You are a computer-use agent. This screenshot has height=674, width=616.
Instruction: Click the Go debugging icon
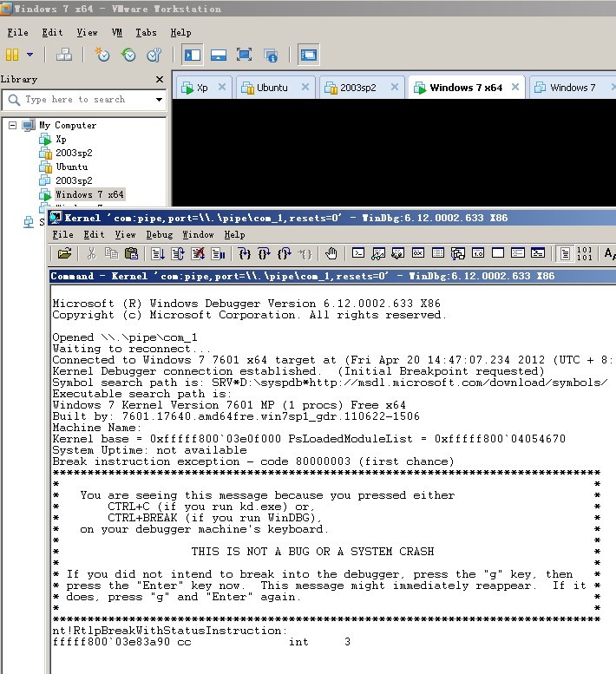click(157, 253)
